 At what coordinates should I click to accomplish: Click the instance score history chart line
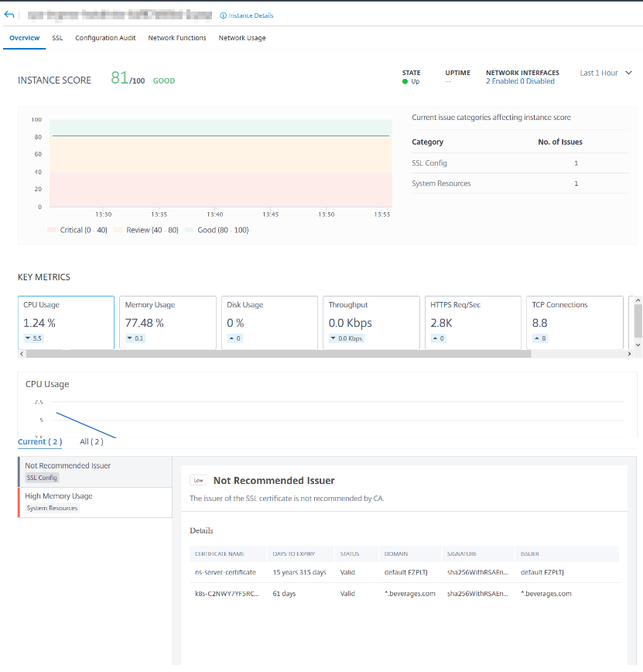click(x=221, y=135)
